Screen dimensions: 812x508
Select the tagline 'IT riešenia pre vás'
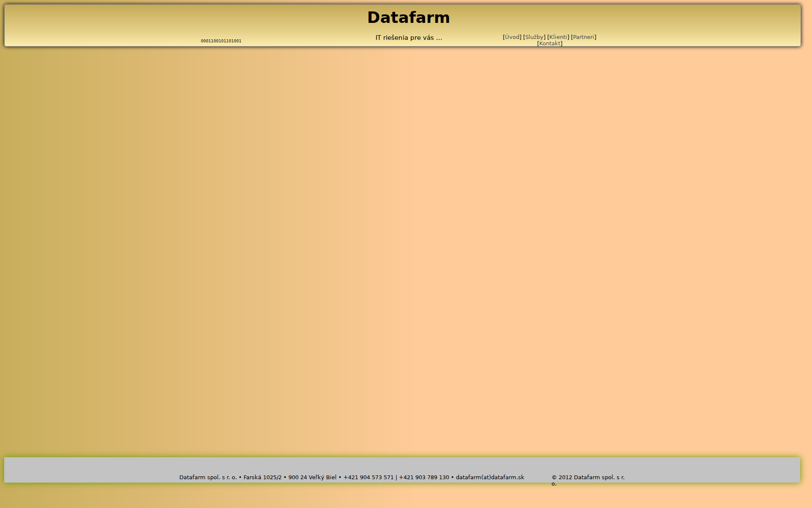point(408,38)
